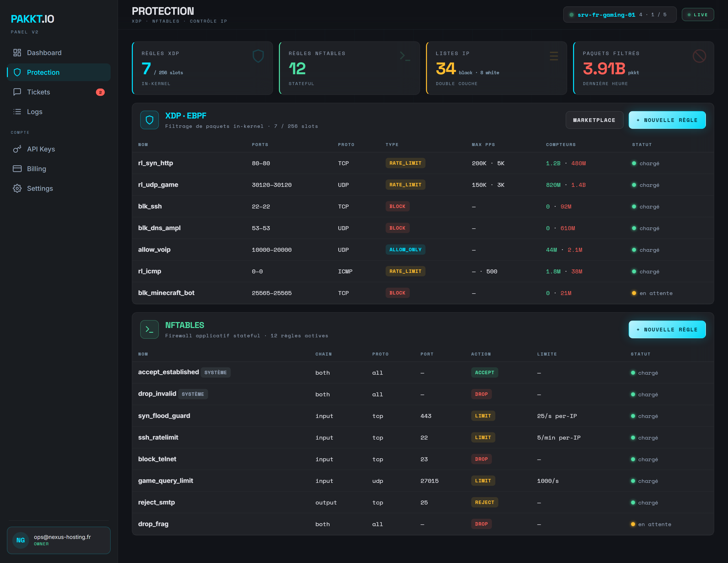Click the 25/s per-IP limit value

(557, 416)
